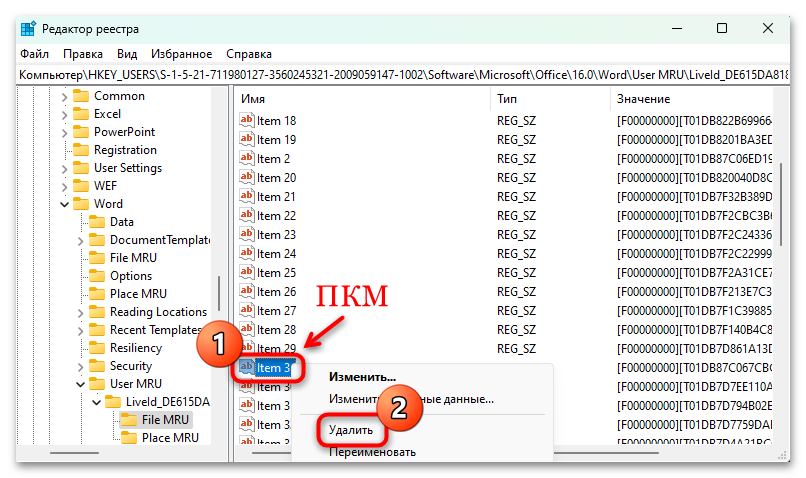
Task: Select the string icon of Item 18
Action: click(x=247, y=120)
